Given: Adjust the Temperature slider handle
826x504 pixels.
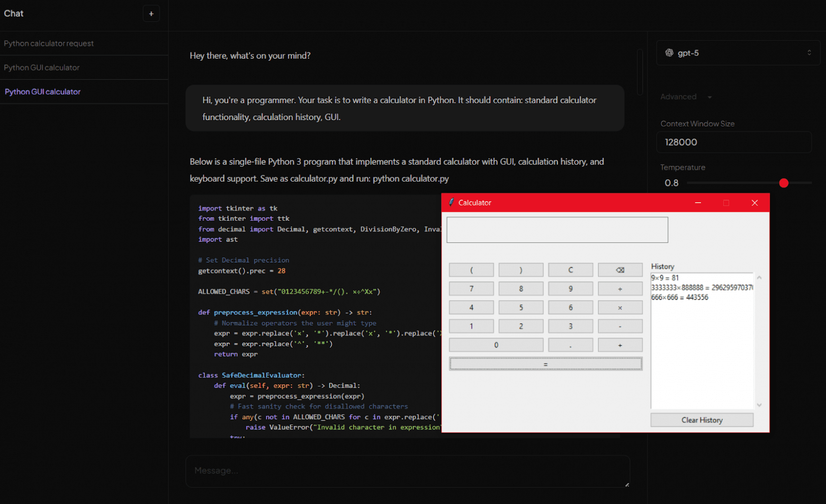Looking at the screenshot, I should tap(784, 183).
